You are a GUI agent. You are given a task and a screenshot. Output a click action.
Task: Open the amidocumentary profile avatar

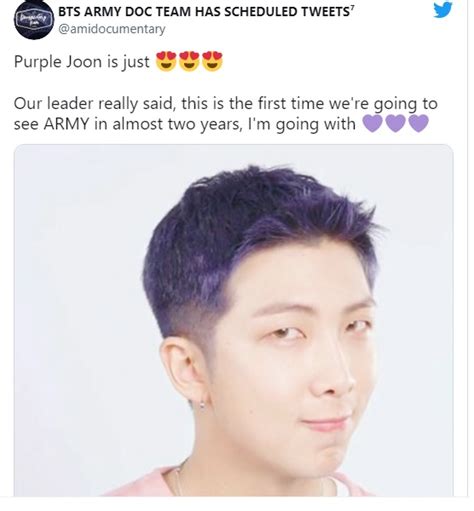click(x=34, y=20)
